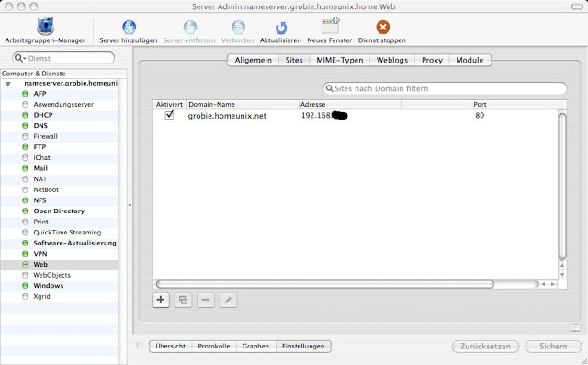Open Übersicht view

coord(171,347)
